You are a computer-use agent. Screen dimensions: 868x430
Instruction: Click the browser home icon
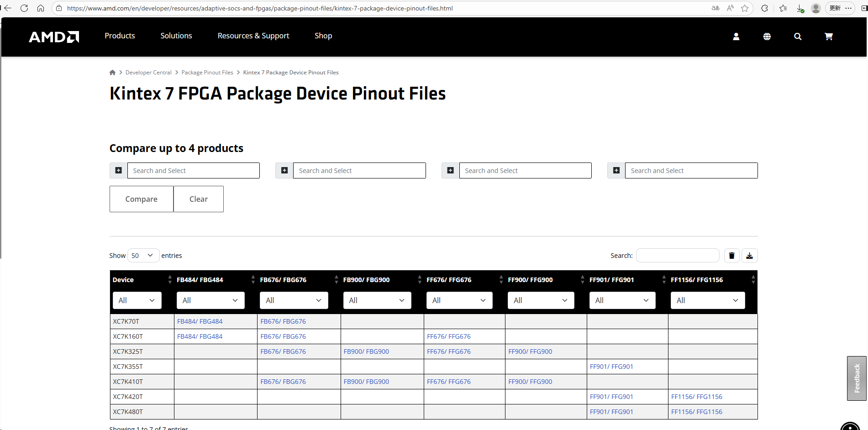(41, 8)
